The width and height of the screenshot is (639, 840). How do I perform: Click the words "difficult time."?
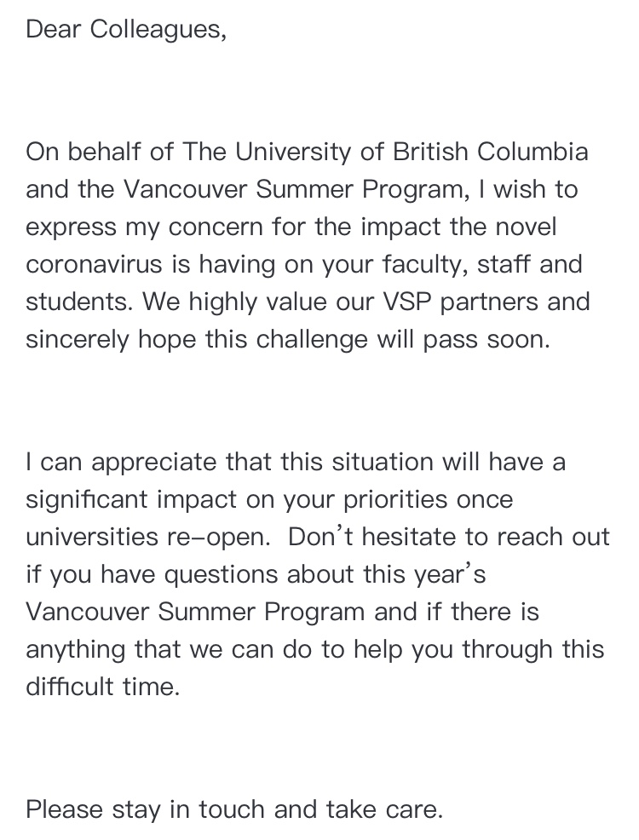coord(103,687)
